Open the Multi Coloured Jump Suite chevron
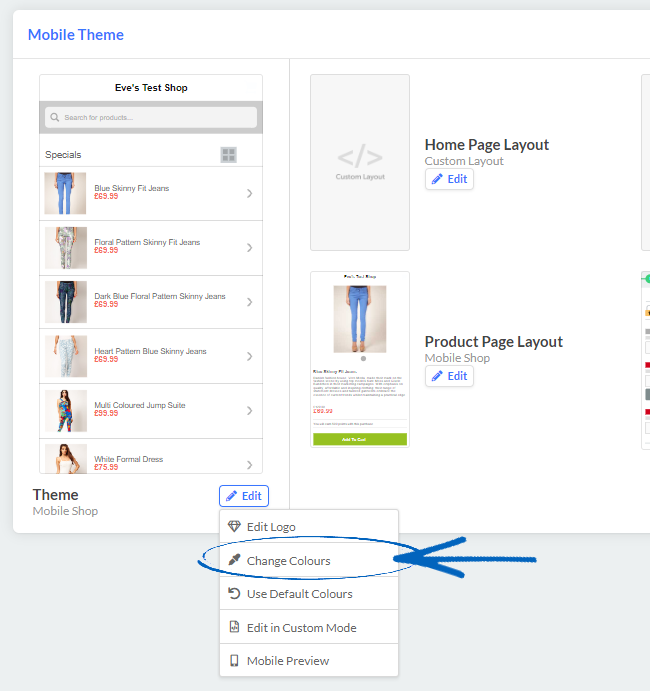 249,411
